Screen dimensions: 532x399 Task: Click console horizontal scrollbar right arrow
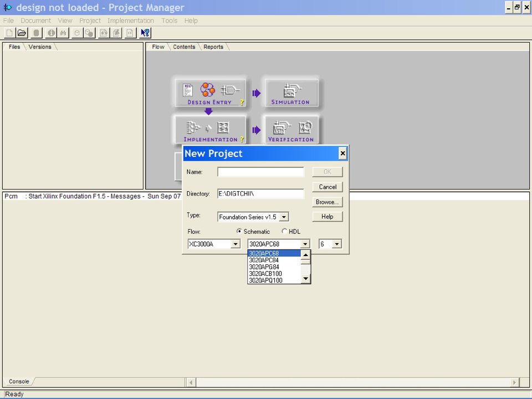[x=515, y=382]
